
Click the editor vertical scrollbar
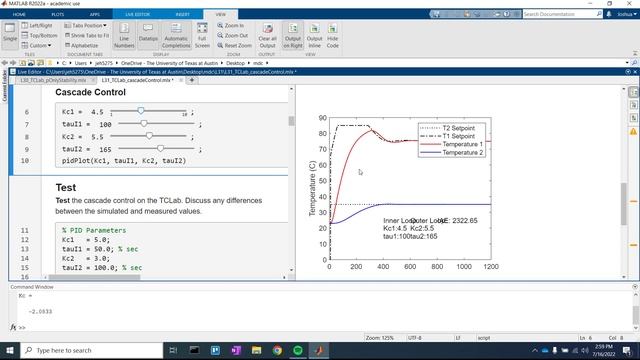[291, 121]
